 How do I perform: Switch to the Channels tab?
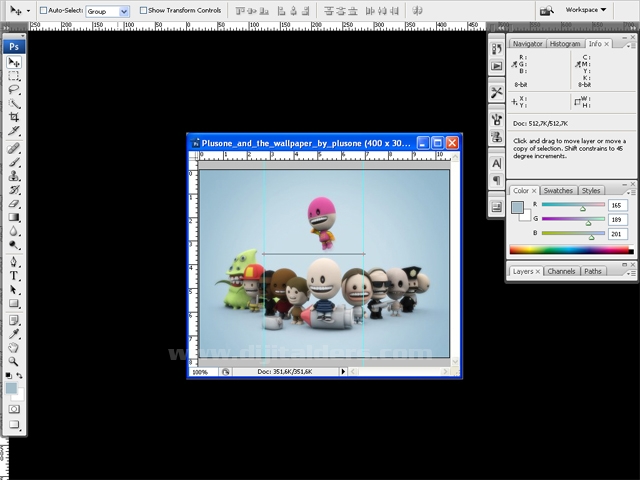(x=561, y=271)
